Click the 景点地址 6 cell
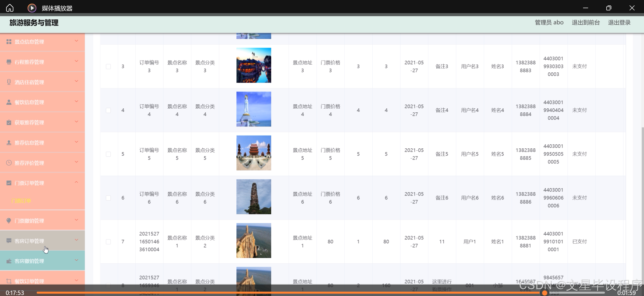 click(303, 198)
